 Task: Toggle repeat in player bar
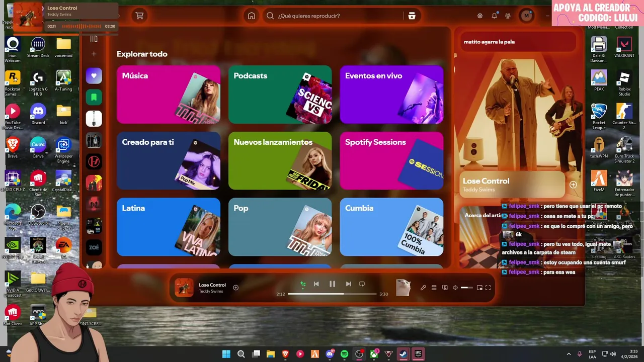coord(362,284)
